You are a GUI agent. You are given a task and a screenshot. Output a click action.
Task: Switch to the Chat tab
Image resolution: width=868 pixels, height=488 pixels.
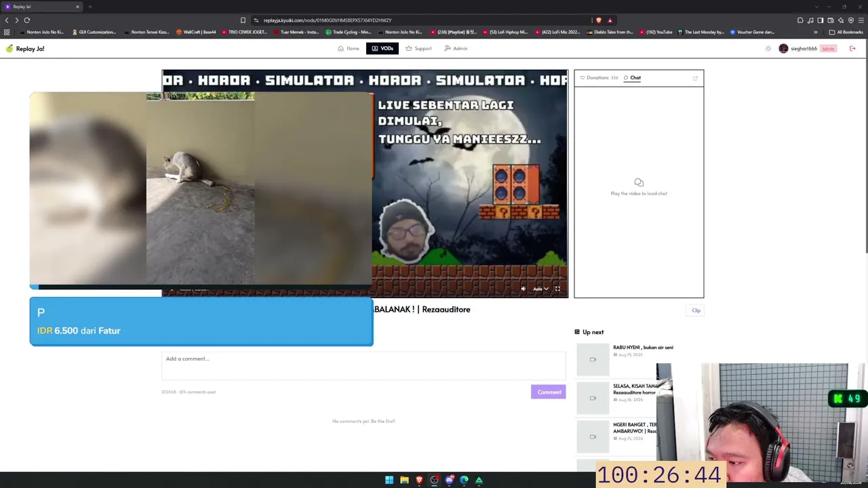[633, 78]
